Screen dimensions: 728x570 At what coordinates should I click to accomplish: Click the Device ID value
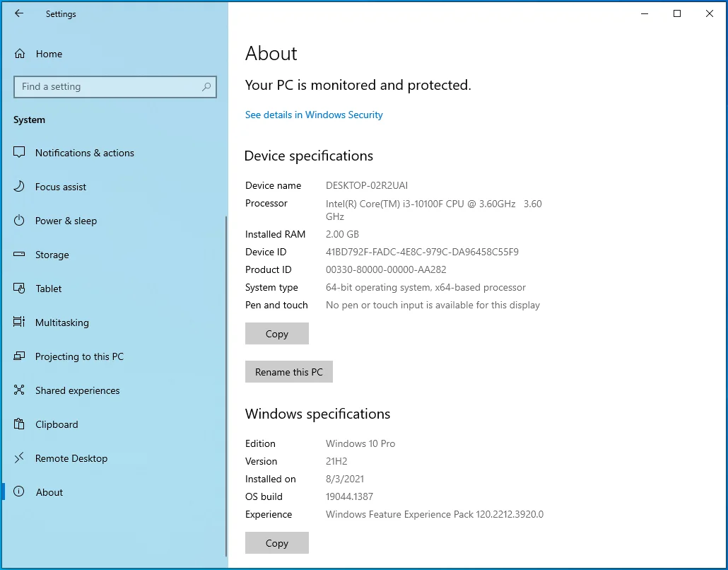tap(422, 252)
